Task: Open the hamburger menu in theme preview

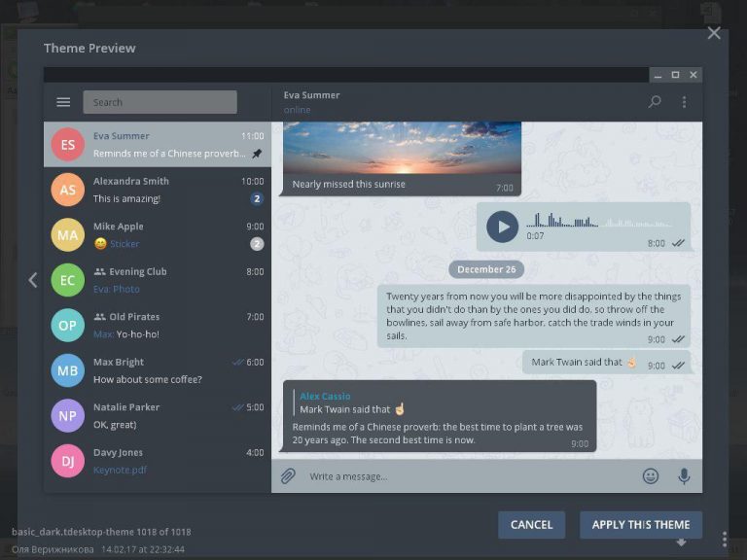Action: [x=63, y=102]
